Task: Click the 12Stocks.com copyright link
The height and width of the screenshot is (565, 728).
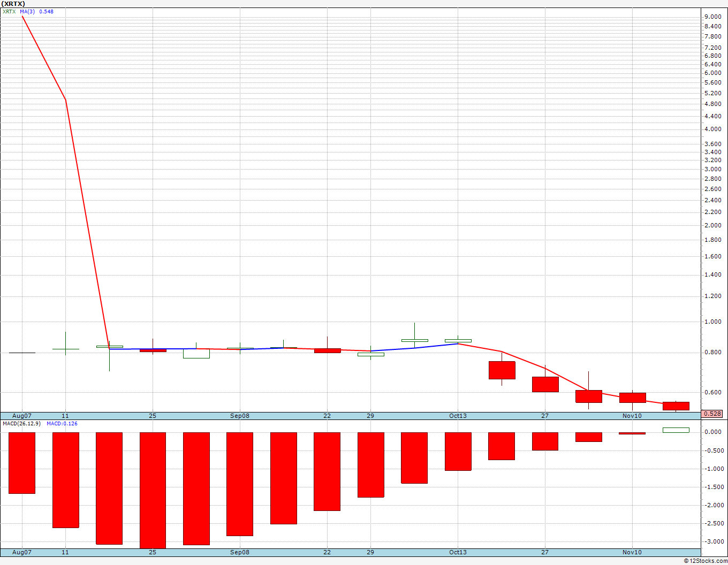Action: coord(704,561)
